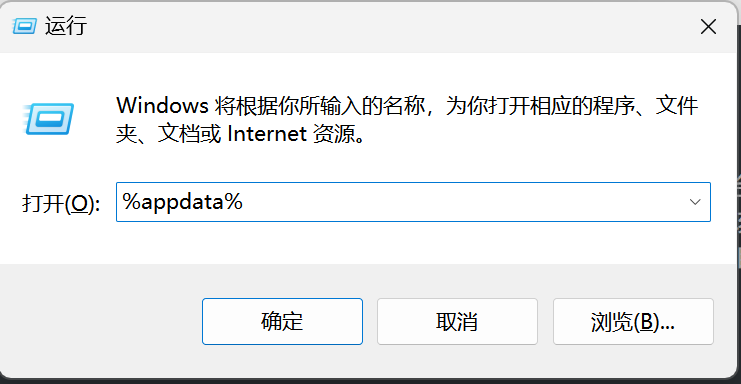This screenshot has width=741, height=384.
Task: Click the small Run icon in title bar
Action: pyautogui.click(x=24, y=26)
